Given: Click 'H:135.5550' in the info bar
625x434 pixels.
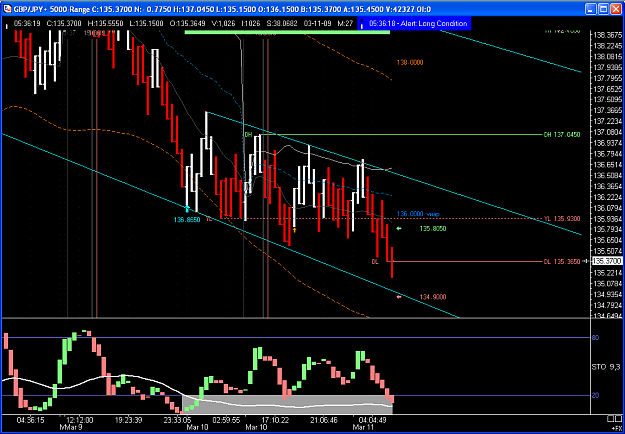Looking at the screenshot, I should click(x=105, y=24).
